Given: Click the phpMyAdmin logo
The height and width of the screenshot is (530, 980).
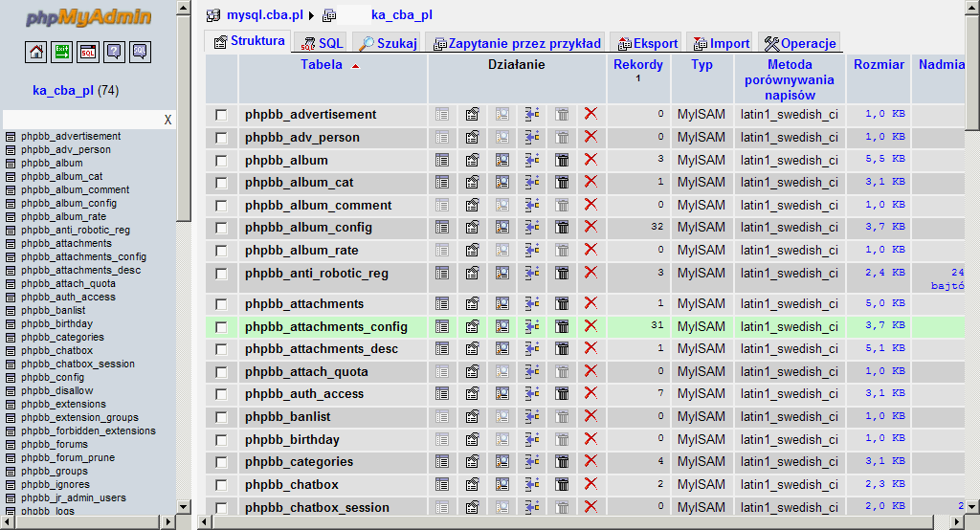Looking at the screenshot, I should click(88, 17).
